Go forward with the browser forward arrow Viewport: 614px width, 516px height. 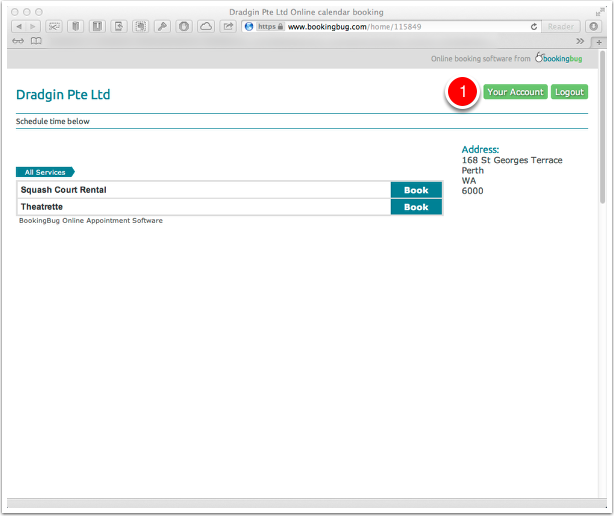point(33,27)
